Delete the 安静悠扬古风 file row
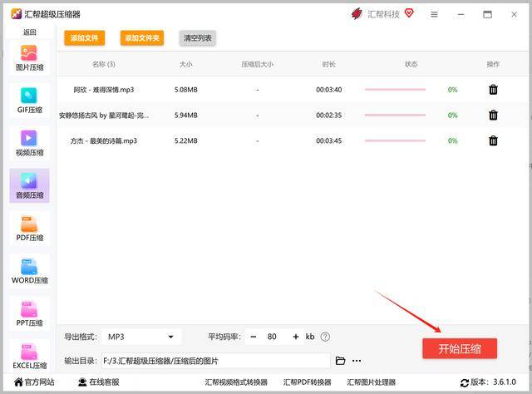The height and width of the screenshot is (394, 532). (493, 115)
